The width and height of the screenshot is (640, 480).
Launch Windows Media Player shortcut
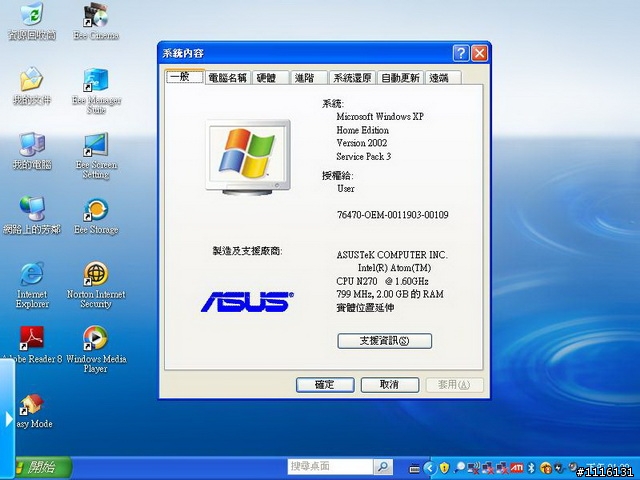coord(96,349)
